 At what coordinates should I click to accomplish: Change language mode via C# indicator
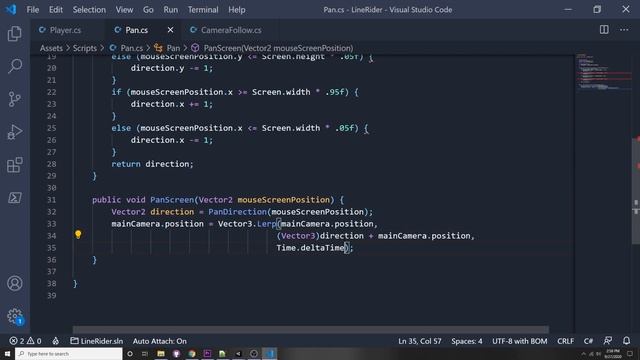[x=588, y=341]
